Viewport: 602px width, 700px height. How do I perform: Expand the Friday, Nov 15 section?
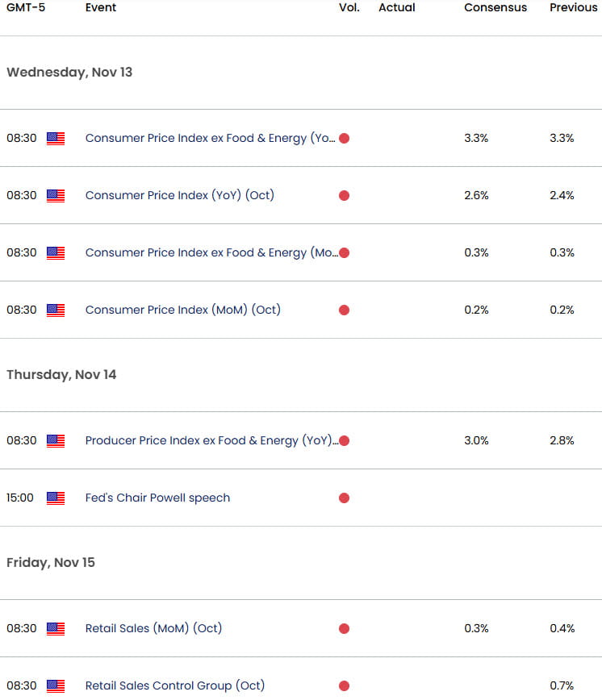coord(50,562)
